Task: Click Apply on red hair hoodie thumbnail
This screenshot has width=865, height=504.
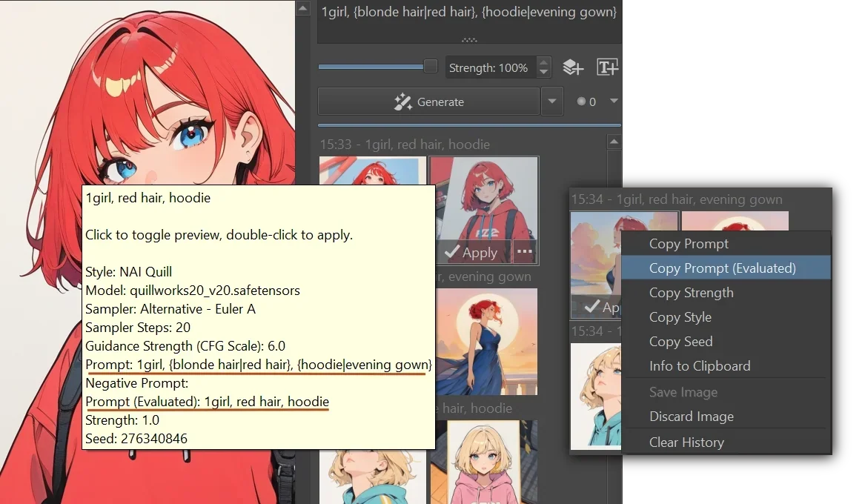Action: pyautogui.click(x=471, y=253)
